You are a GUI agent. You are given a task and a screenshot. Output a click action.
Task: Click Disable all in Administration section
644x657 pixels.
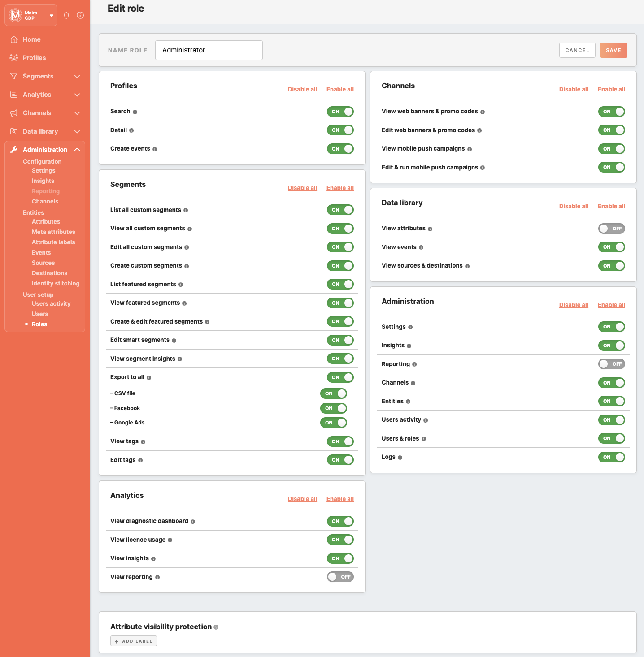pyautogui.click(x=574, y=305)
